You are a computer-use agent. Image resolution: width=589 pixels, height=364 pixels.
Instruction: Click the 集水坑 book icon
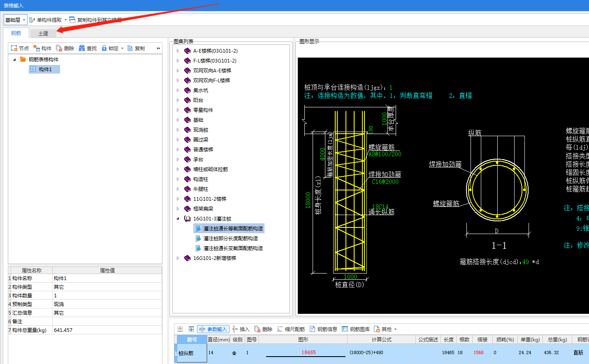point(188,90)
